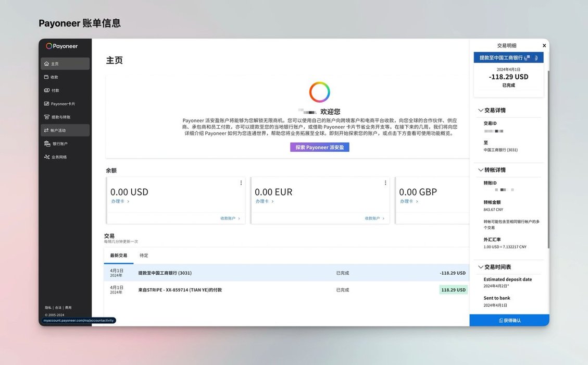The height and width of the screenshot is (365, 588).
Task: Open the STRIPE payment transaction row
Action: 180,290
